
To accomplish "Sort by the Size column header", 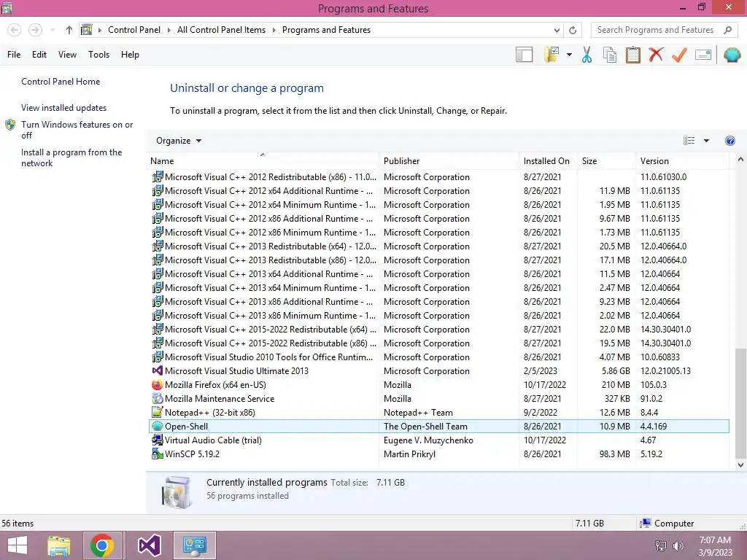I will pyautogui.click(x=606, y=161).
